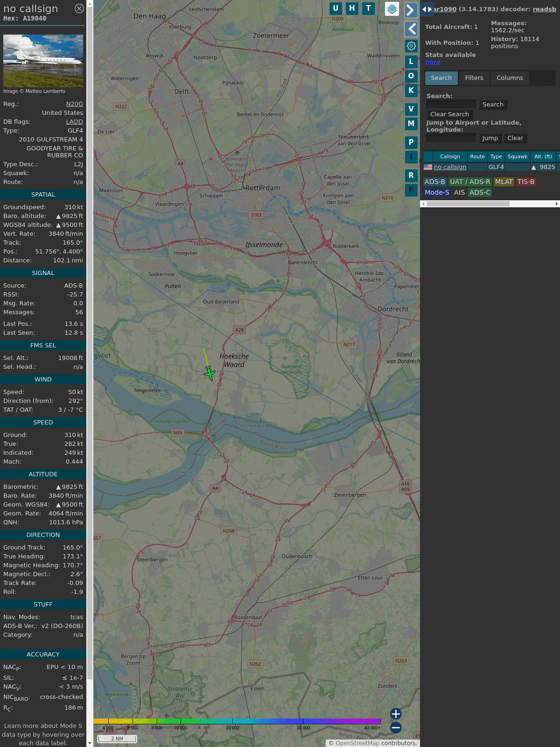Image resolution: width=560 pixels, height=747 pixels.
Task: Click the green aircraft icon on map
Action: click(210, 373)
